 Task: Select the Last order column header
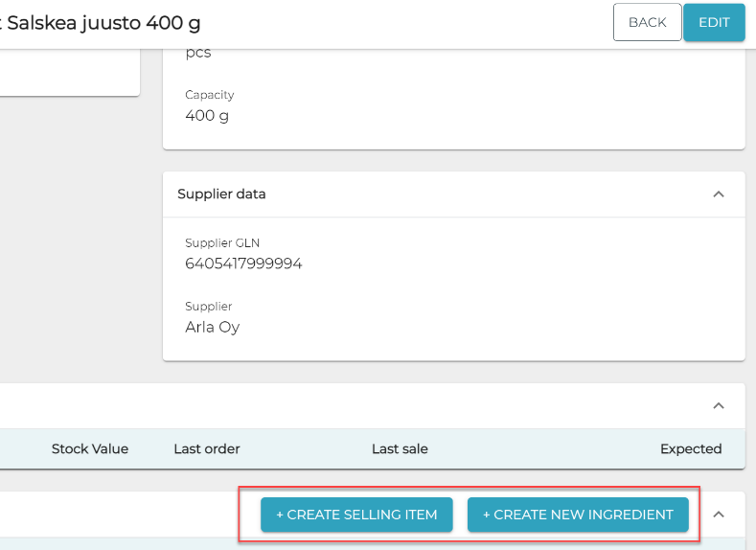(207, 448)
